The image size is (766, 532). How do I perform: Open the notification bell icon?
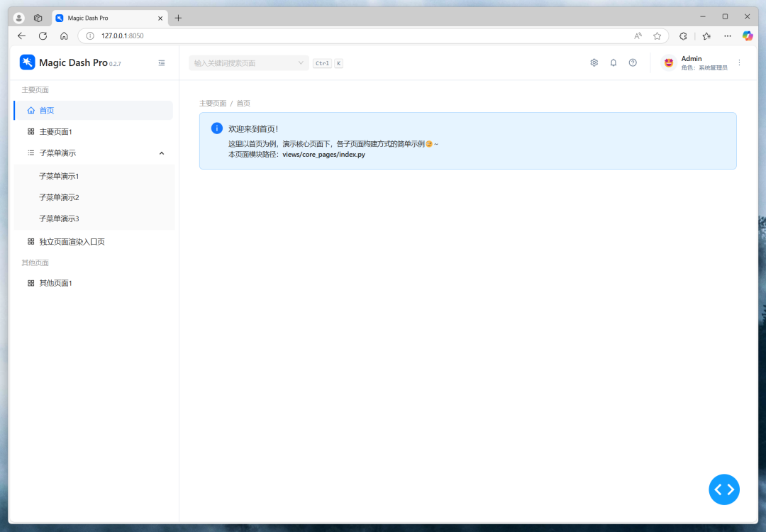click(614, 62)
